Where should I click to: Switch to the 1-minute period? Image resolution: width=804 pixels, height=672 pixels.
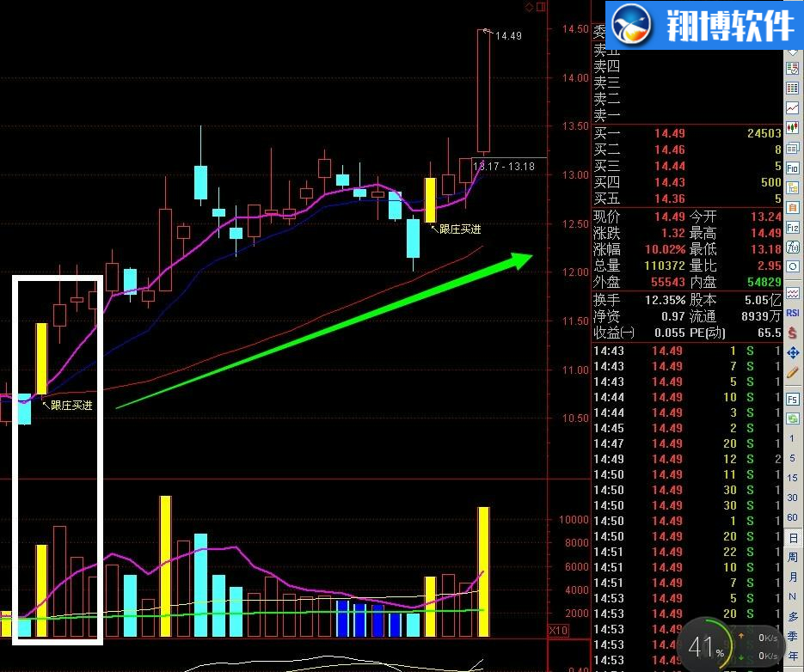[792, 439]
